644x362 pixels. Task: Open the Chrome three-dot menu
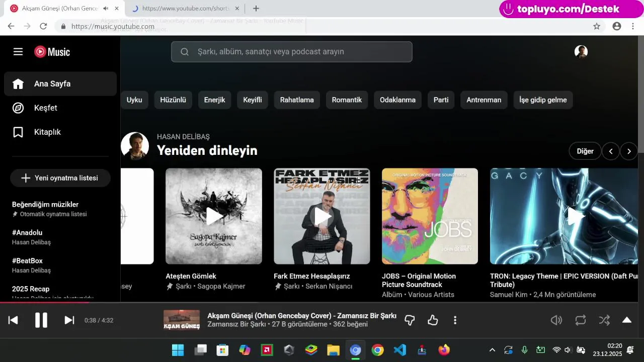[633, 26]
